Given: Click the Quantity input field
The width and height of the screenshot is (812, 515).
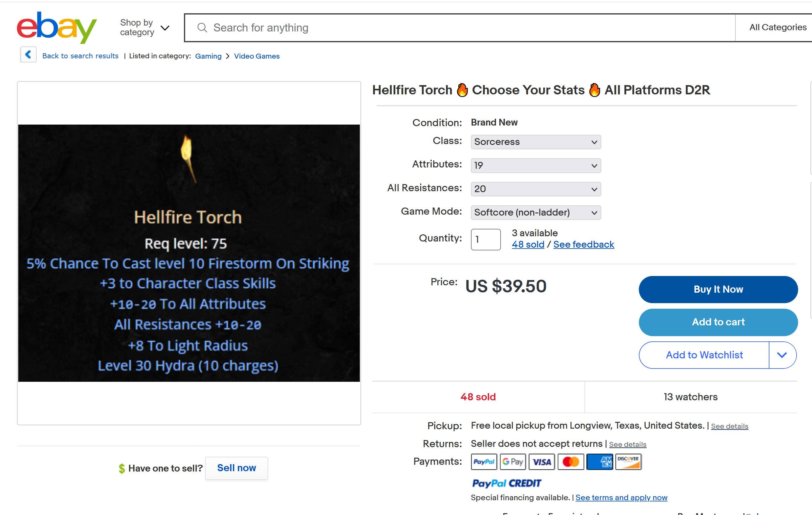Looking at the screenshot, I should pos(485,239).
